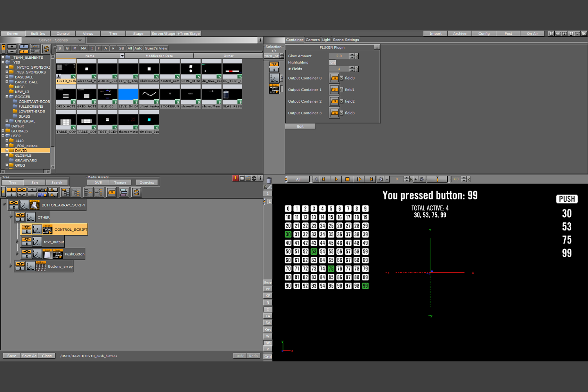The width and height of the screenshot is (588, 392).
Task: Open the script plugin icon on CONTROL_SCRIPT
Action: click(x=47, y=229)
